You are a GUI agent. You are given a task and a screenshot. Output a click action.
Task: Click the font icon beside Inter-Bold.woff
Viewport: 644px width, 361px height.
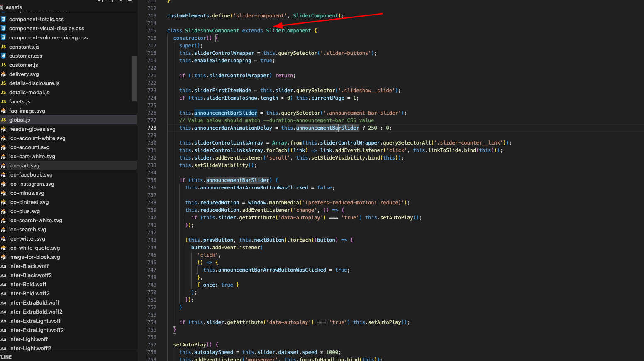[x=3, y=285]
